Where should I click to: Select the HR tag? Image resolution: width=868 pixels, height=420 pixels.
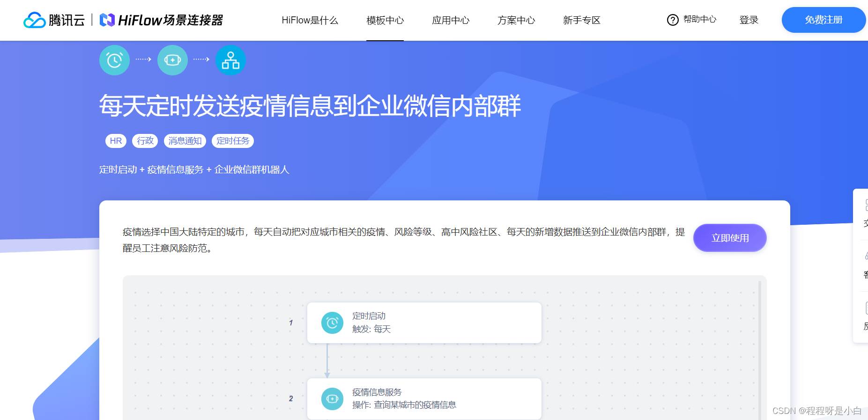pos(116,141)
